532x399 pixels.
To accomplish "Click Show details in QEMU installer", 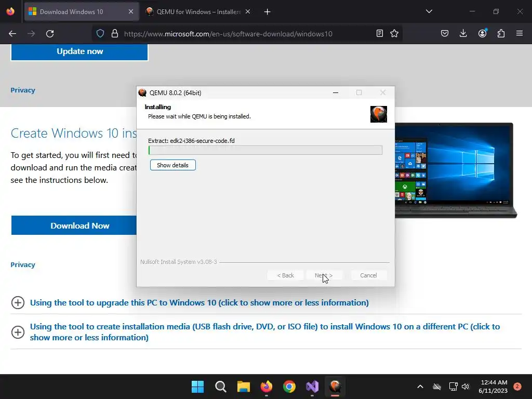I will (172, 165).
